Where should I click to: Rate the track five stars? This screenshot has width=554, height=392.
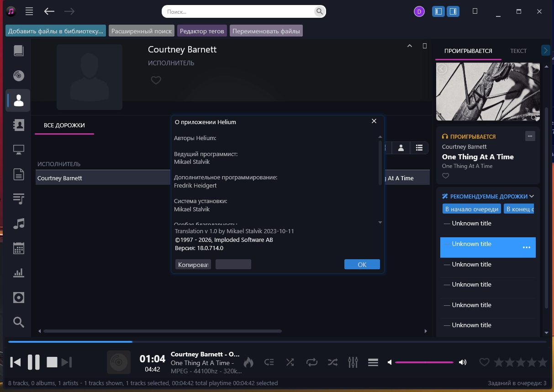click(x=543, y=362)
